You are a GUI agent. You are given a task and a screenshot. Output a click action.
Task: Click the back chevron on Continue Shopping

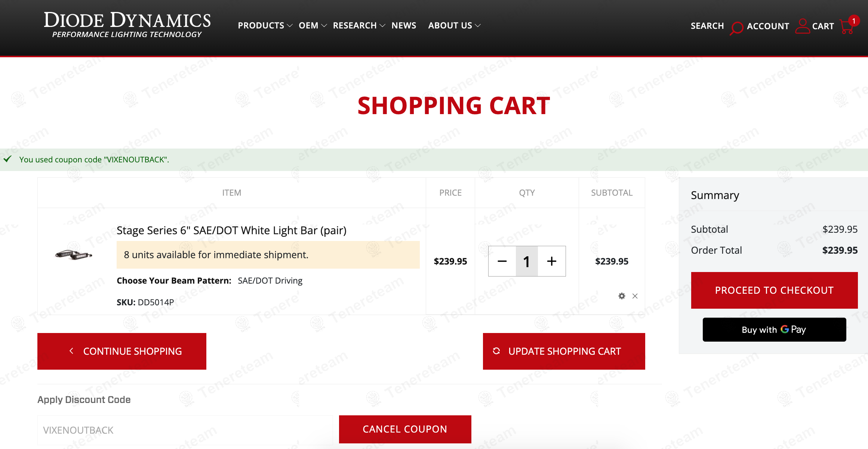coord(71,351)
